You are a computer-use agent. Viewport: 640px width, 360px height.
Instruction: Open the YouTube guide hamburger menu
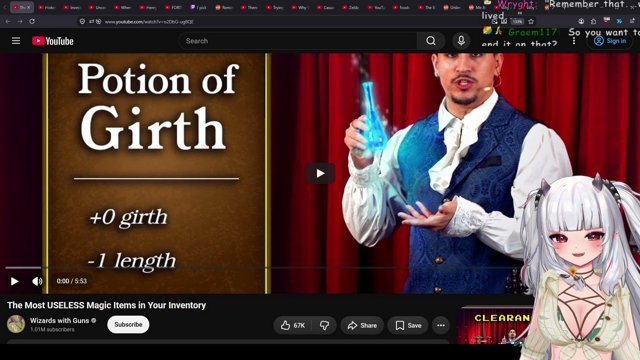[x=16, y=41]
